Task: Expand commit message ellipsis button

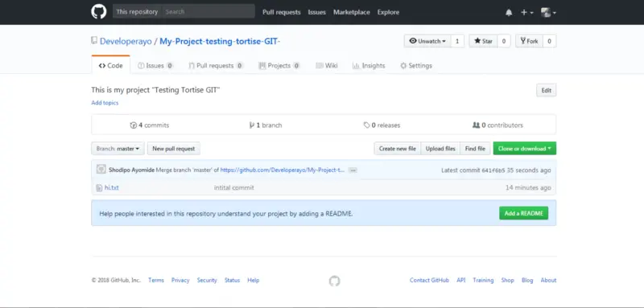Action: click(x=353, y=170)
